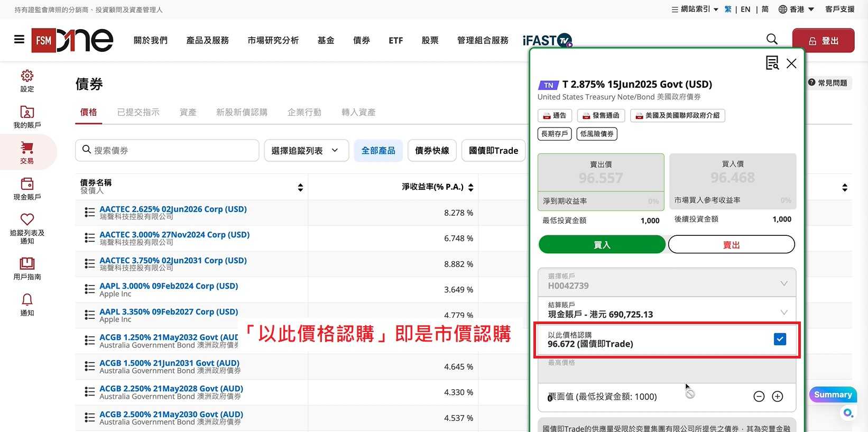
Task: Switch to 資產 tab
Action: pos(188,112)
